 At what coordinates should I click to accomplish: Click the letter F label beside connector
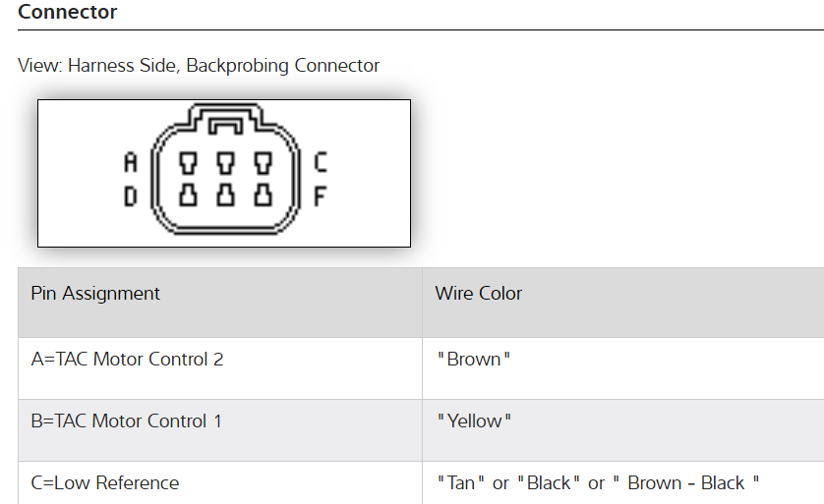click(x=321, y=196)
